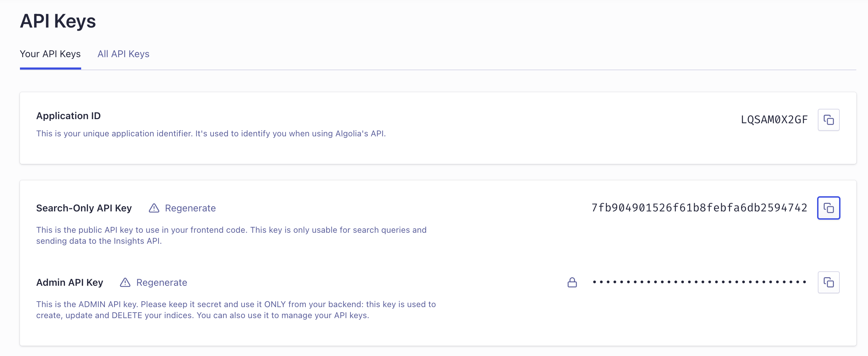Click the lock icon beside Admin key

pyautogui.click(x=572, y=282)
